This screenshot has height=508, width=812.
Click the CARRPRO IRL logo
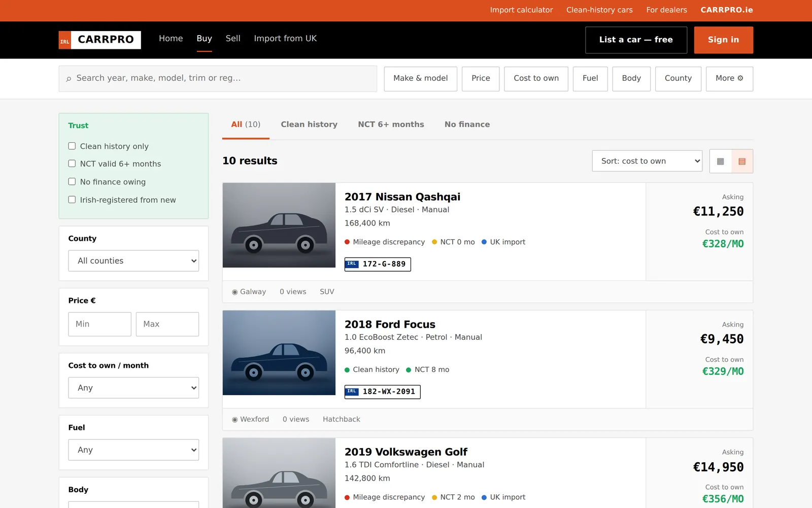coord(100,40)
